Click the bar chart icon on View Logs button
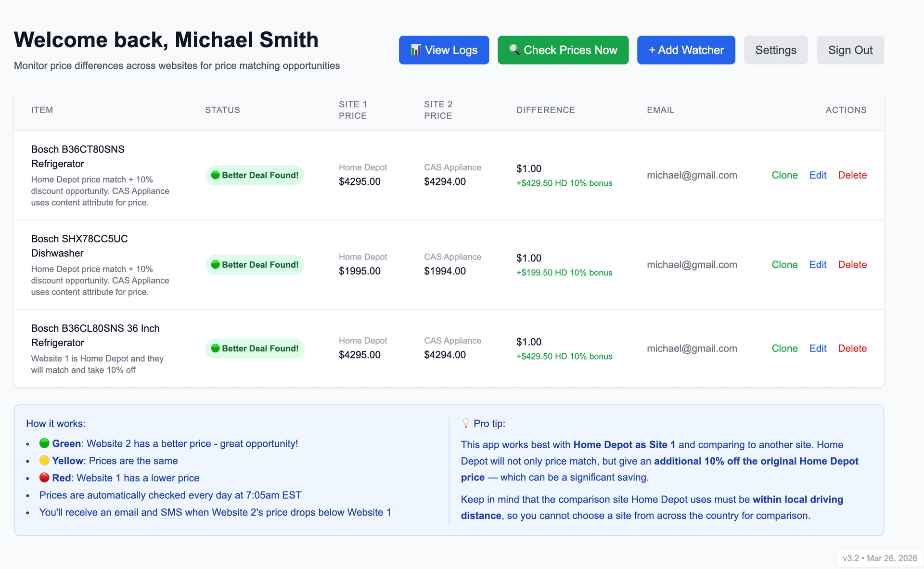This screenshot has height=569, width=924. pos(415,50)
